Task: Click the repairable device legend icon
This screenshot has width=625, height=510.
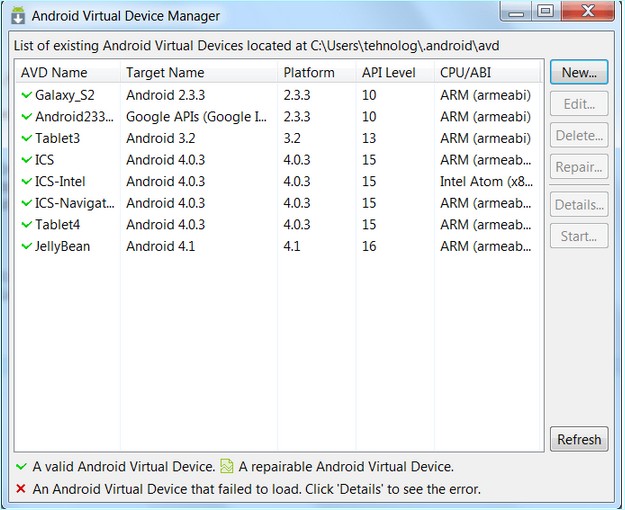Action: (227, 466)
